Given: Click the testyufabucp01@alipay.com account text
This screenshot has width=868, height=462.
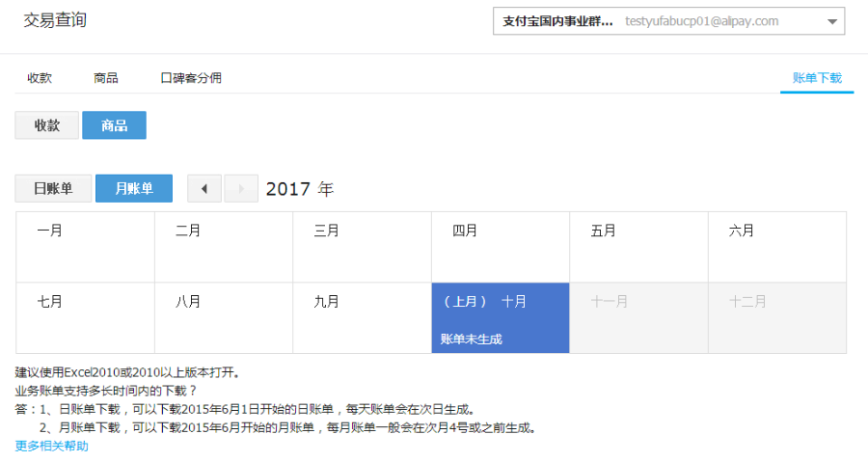Looking at the screenshot, I should (x=701, y=21).
